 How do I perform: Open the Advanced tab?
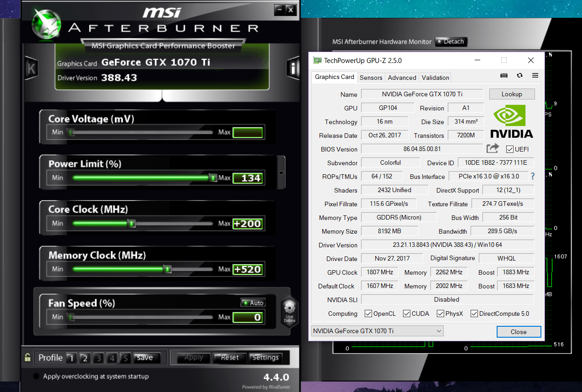point(402,78)
